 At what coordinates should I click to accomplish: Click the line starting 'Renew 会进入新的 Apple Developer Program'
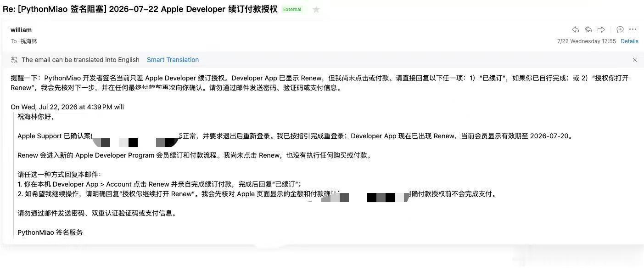coord(195,155)
